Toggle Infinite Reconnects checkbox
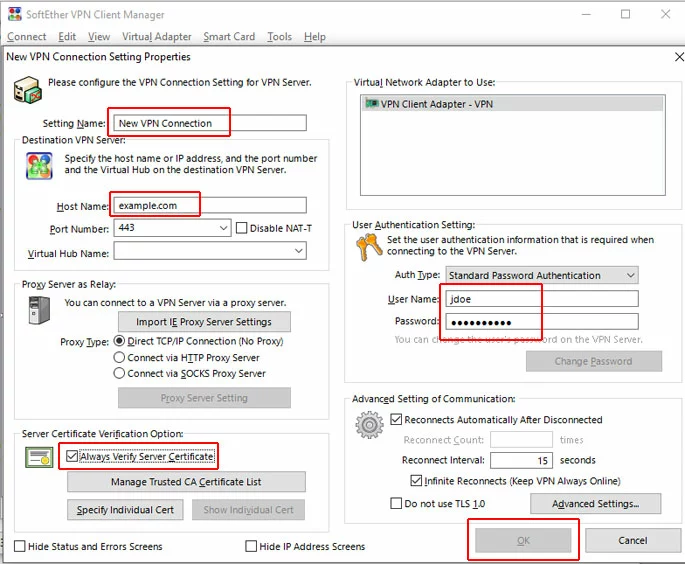685x564 pixels. (417, 481)
